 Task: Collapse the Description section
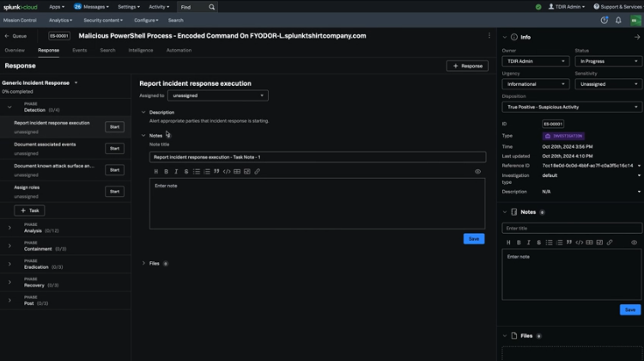(143, 113)
